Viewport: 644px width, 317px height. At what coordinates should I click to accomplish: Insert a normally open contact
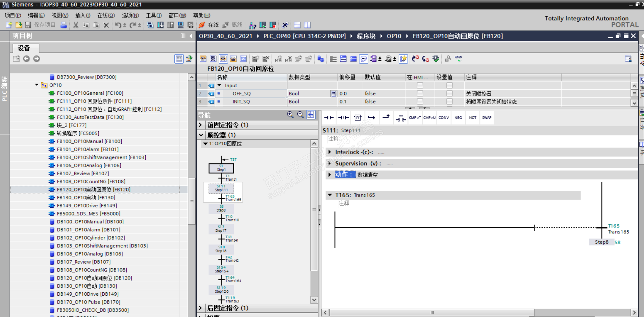[329, 118]
